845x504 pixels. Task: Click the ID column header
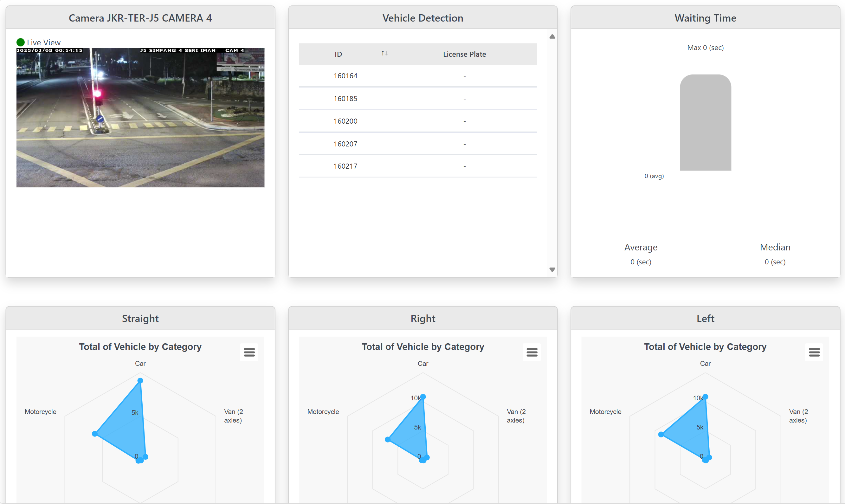(345, 54)
